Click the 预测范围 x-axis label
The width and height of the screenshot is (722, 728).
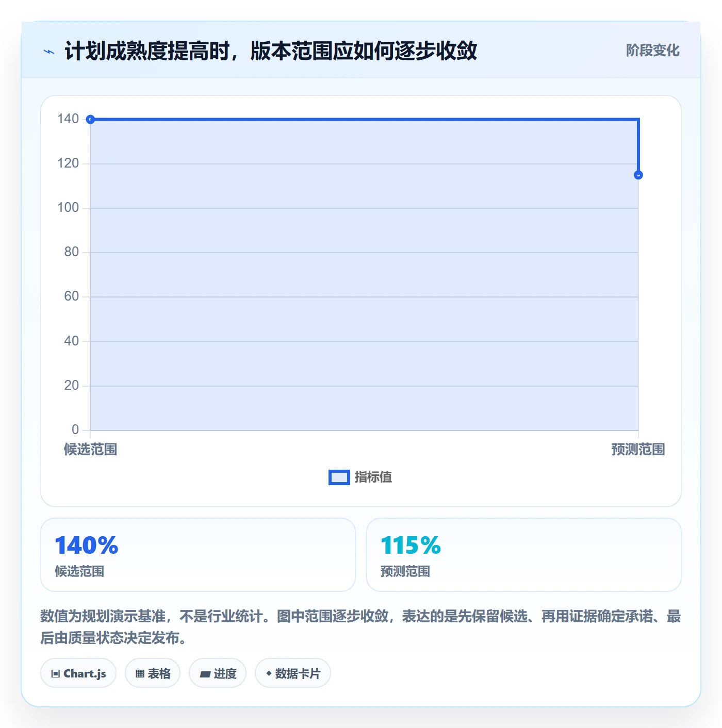click(x=638, y=450)
